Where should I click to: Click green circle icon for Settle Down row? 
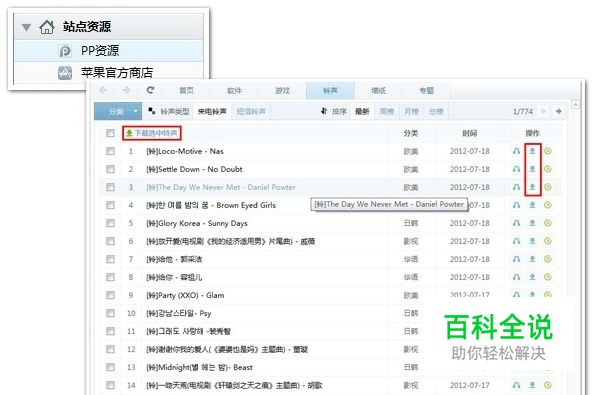548,169
